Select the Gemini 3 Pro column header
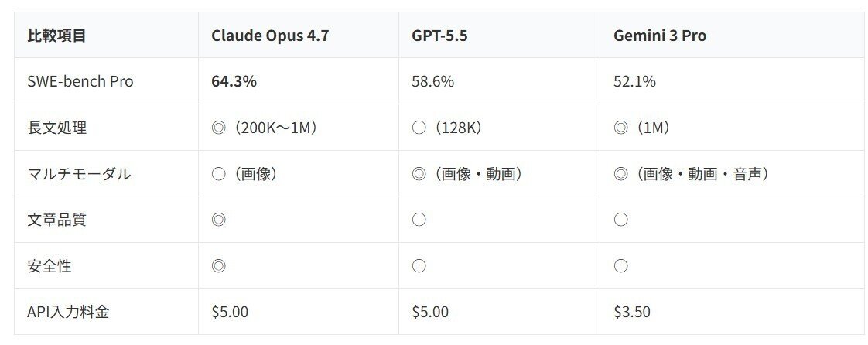The image size is (868, 345). coord(659,36)
